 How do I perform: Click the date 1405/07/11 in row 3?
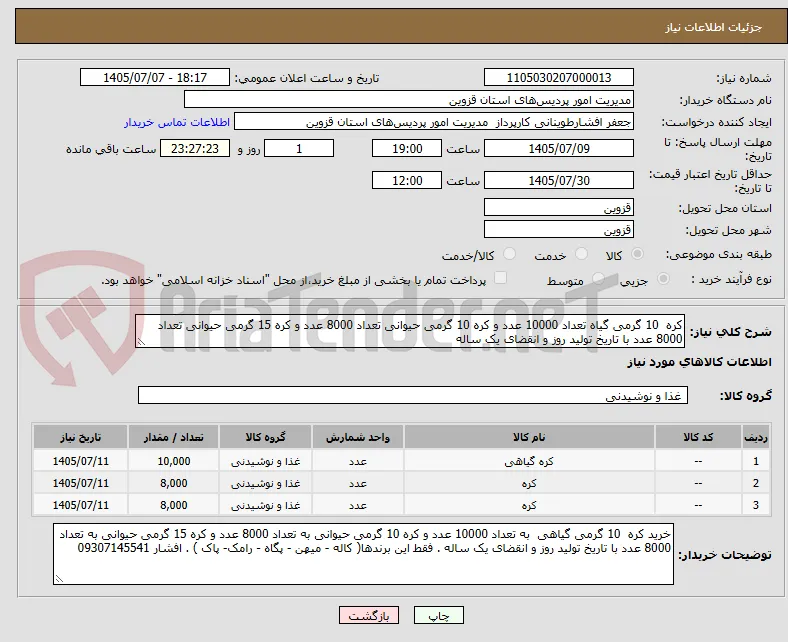click(x=80, y=505)
